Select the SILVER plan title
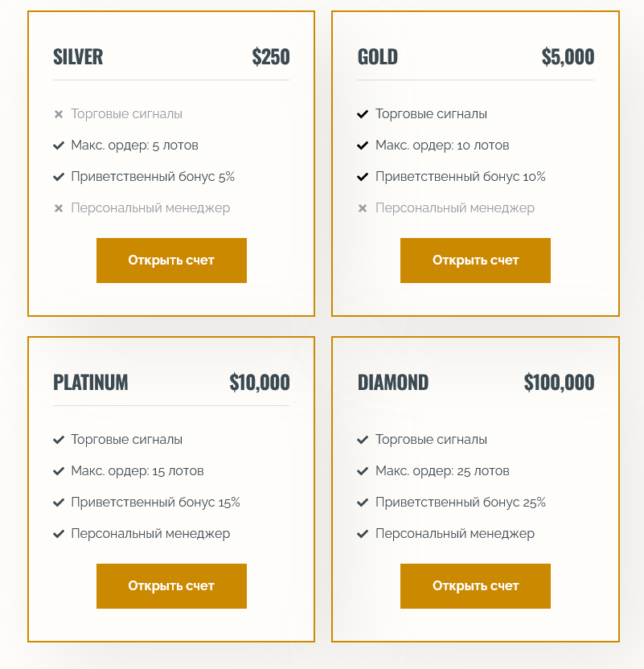The image size is (644, 669). tap(78, 57)
